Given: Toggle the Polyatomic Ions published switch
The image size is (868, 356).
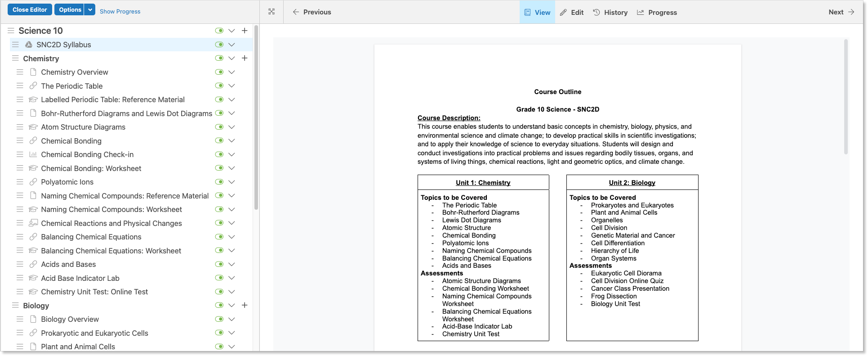Looking at the screenshot, I should 219,182.
